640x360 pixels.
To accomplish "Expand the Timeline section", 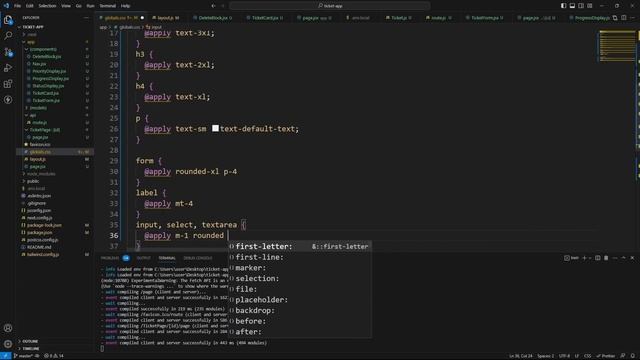I will (x=55, y=349).
